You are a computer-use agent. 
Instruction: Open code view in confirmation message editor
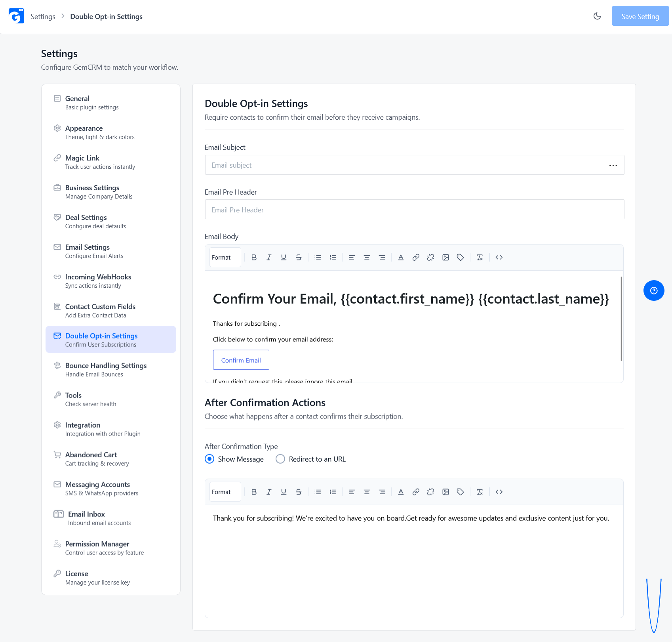tap(499, 492)
